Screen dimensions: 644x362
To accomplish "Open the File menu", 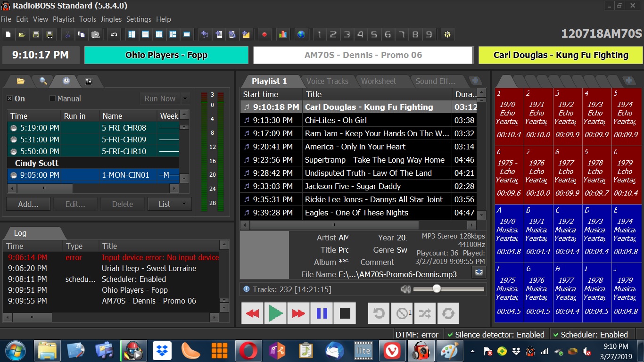I will pyautogui.click(x=6, y=19).
